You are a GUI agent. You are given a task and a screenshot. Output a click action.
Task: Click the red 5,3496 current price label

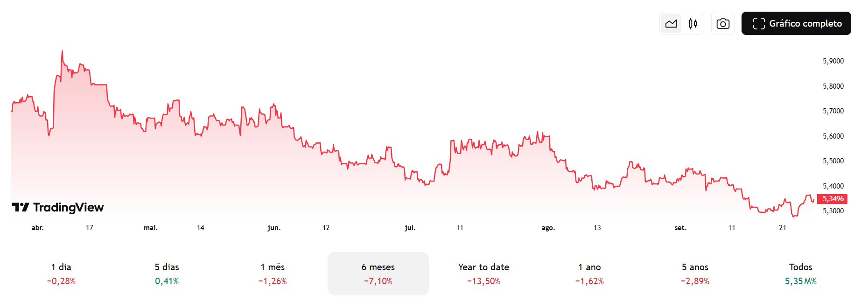pyautogui.click(x=833, y=199)
